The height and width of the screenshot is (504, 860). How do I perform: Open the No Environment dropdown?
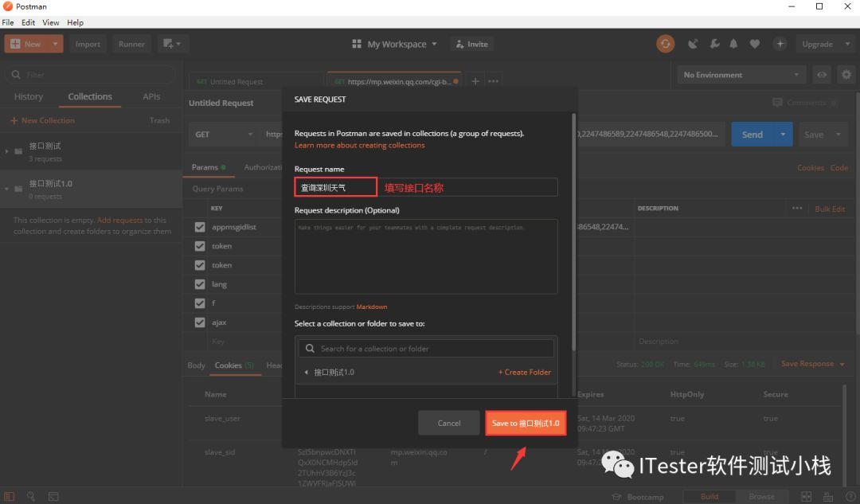741,75
